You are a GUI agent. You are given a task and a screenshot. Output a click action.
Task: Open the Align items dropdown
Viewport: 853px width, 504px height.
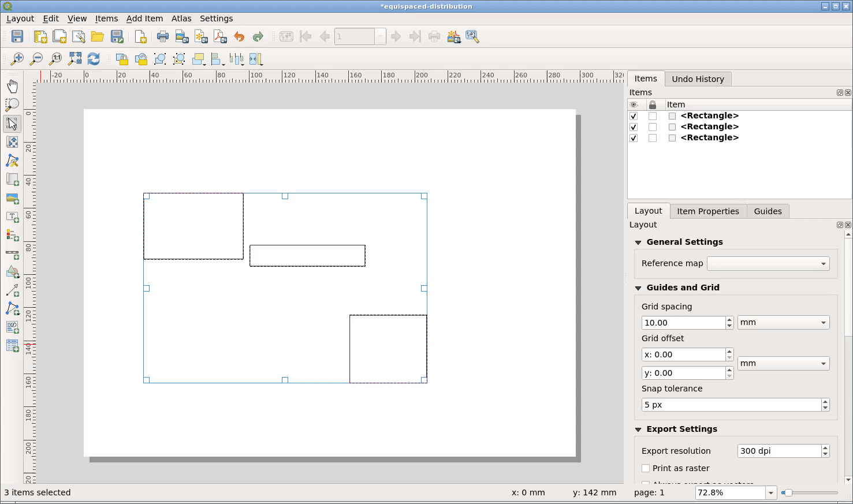coord(218,58)
